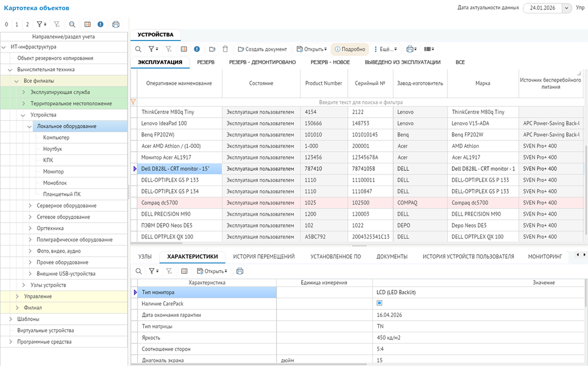Screen dimensions: 588x366
Task: Click the blue info icon in the devices toolbar
Action: point(197,49)
